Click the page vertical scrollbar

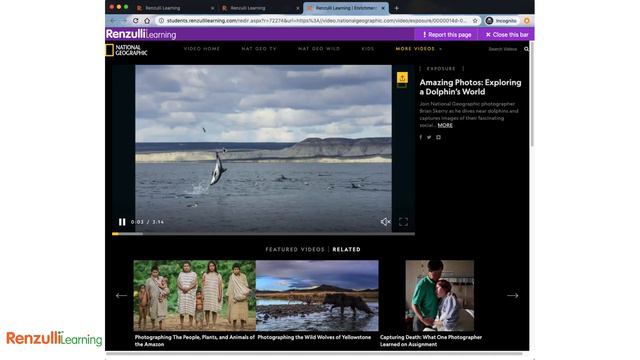(531, 94)
